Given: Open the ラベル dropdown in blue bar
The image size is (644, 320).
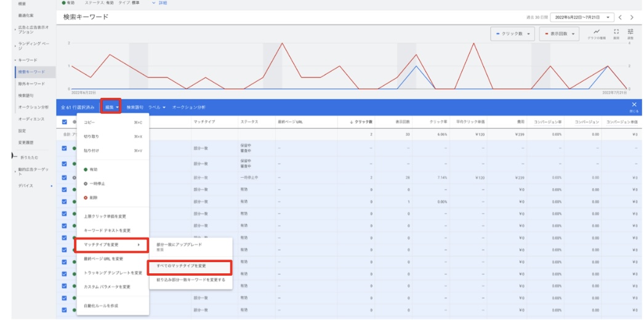Looking at the screenshot, I should pyautogui.click(x=156, y=107).
